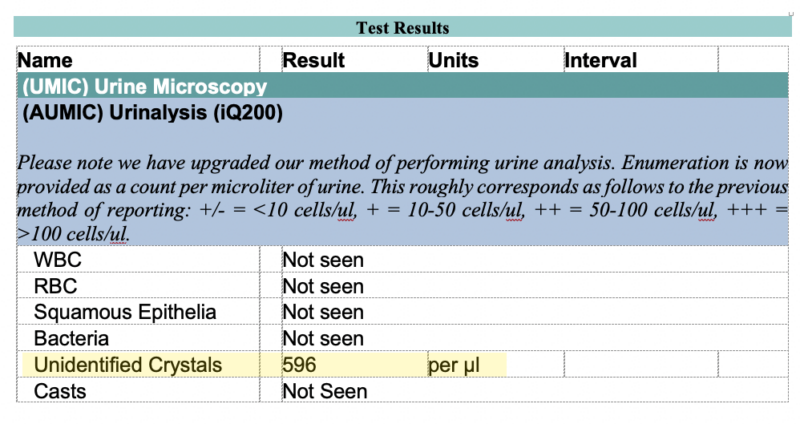
Task: Click the WBC row label
Action: click(58, 260)
